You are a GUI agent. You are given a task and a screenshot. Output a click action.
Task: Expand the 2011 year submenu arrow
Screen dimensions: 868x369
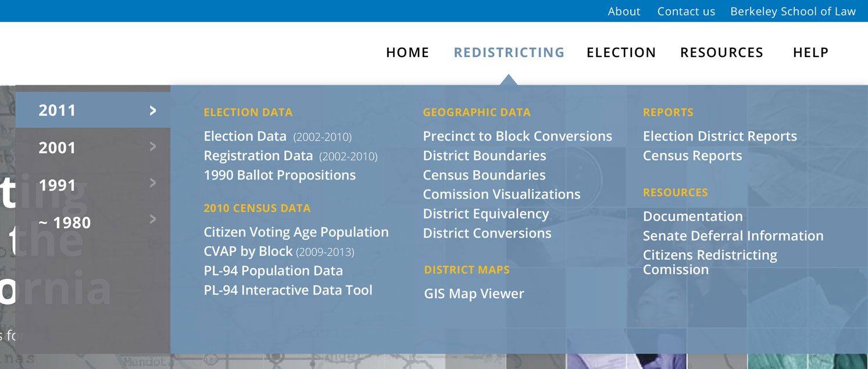[153, 110]
